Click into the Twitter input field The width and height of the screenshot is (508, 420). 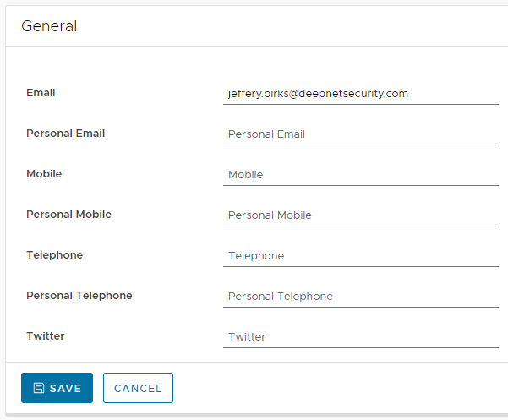tap(361, 337)
